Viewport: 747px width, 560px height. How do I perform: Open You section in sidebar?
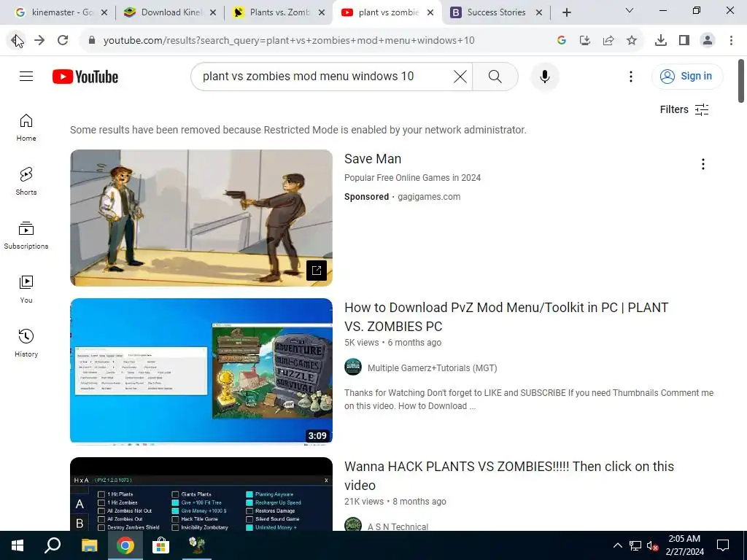click(x=26, y=289)
